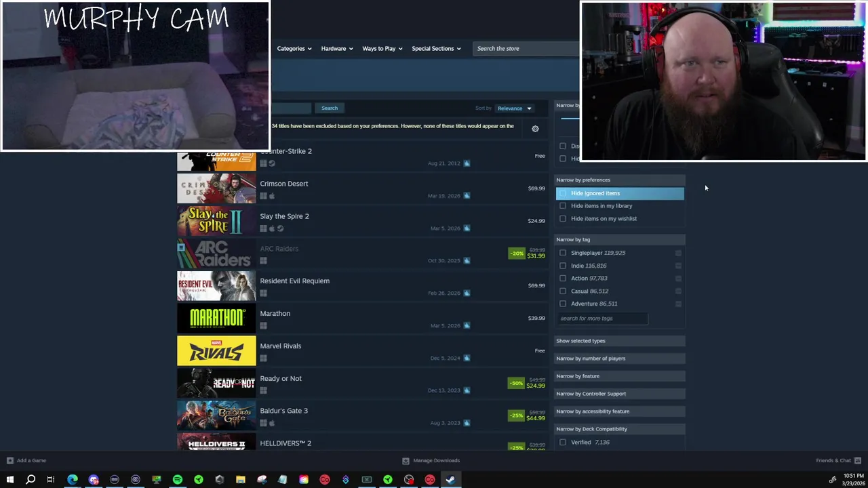Click Manage Downloads link

[437, 460]
